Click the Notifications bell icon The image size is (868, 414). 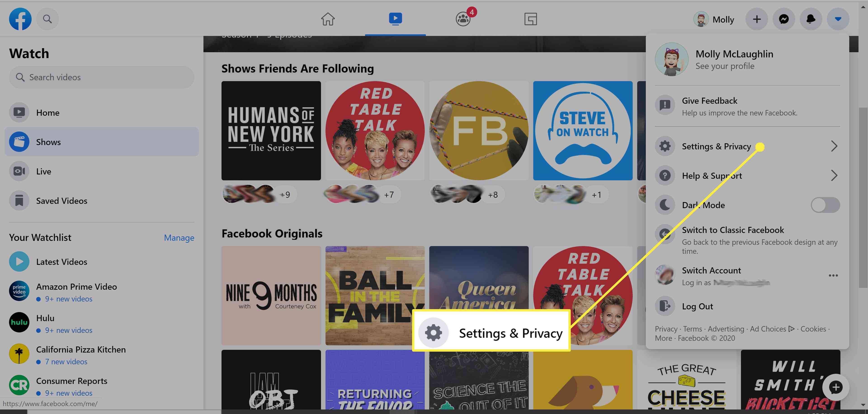pyautogui.click(x=810, y=18)
